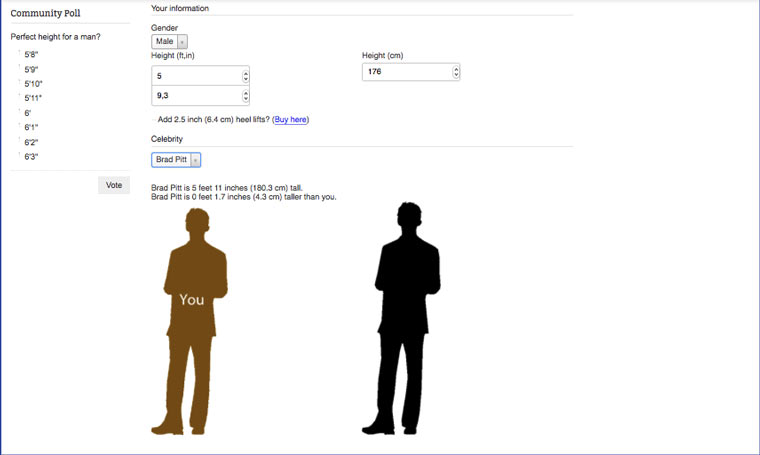Open the Buy here link
The height and width of the screenshot is (455, 760).
point(290,119)
